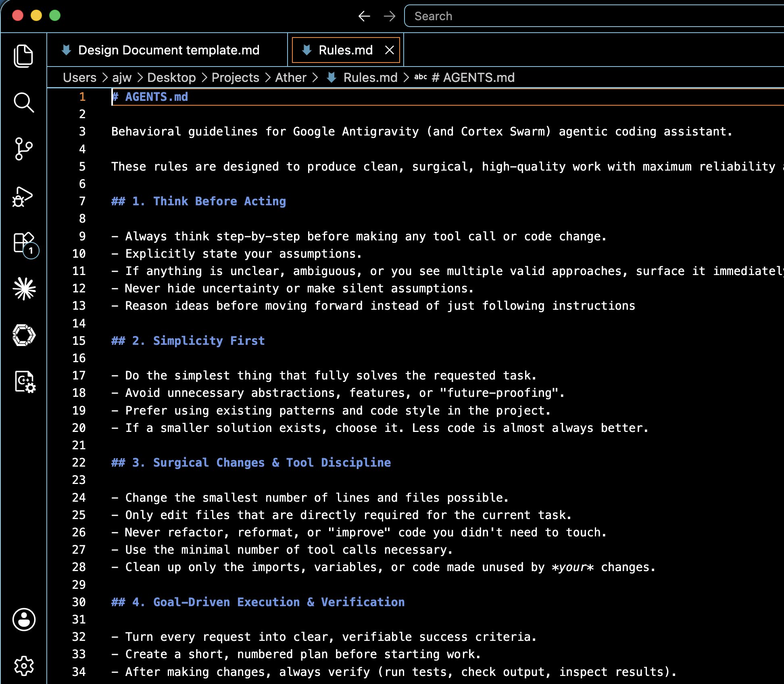The image size is (784, 684).
Task: Click Projects in the breadcrumb
Action: [236, 77]
